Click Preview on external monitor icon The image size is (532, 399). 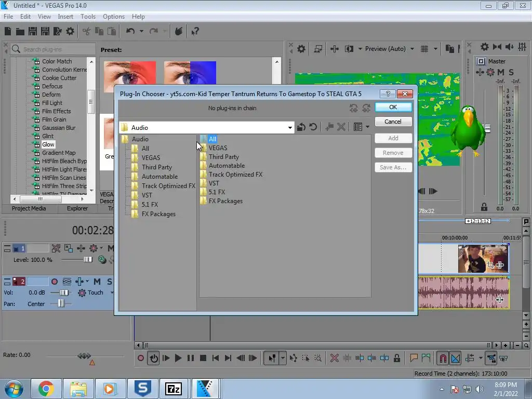(x=318, y=49)
